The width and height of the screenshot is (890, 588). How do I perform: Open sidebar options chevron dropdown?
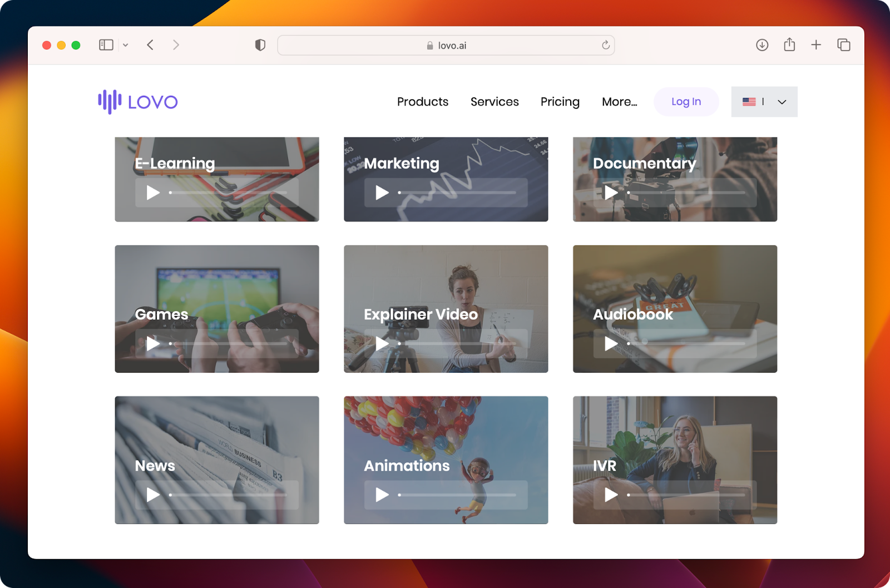[126, 45]
